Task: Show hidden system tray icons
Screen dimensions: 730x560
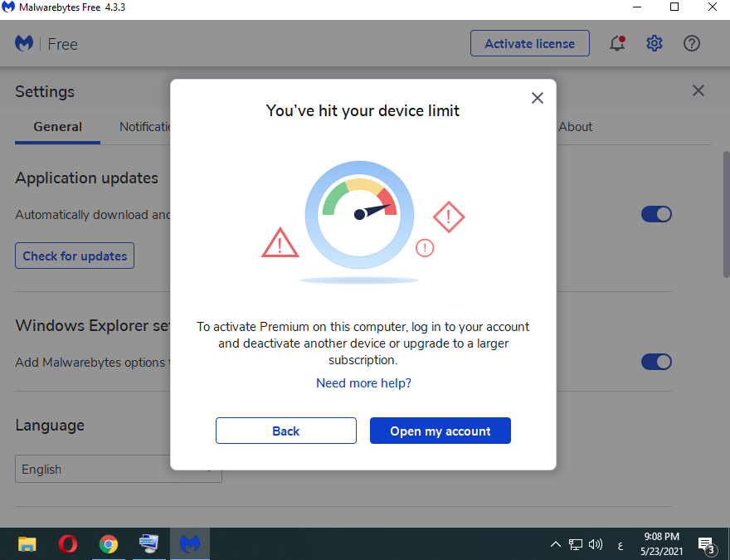Action: click(556, 544)
